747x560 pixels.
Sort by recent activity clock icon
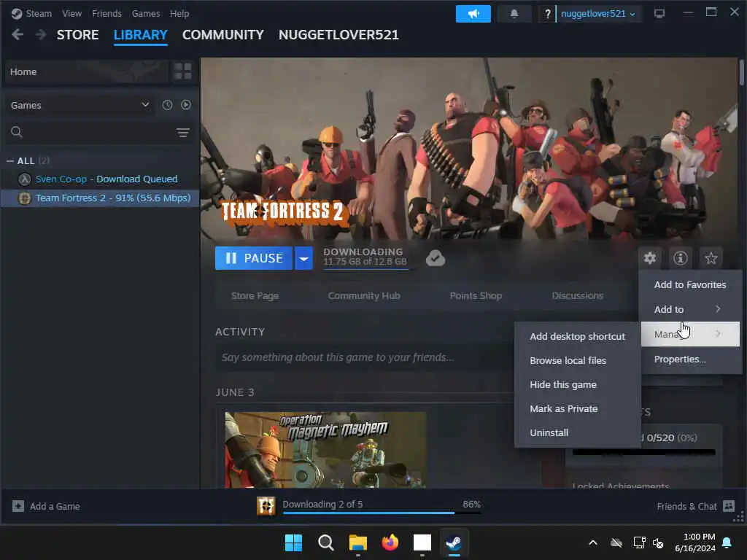[167, 105]
